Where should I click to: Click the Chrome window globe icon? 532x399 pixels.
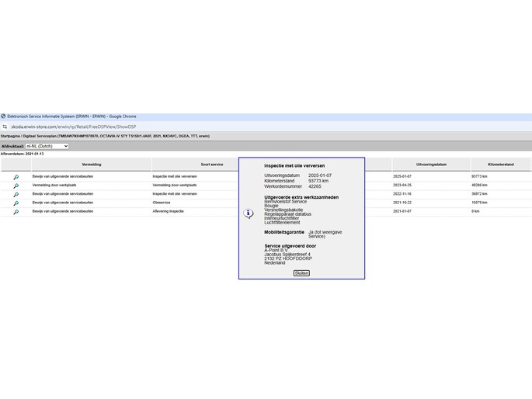point(3,116)
